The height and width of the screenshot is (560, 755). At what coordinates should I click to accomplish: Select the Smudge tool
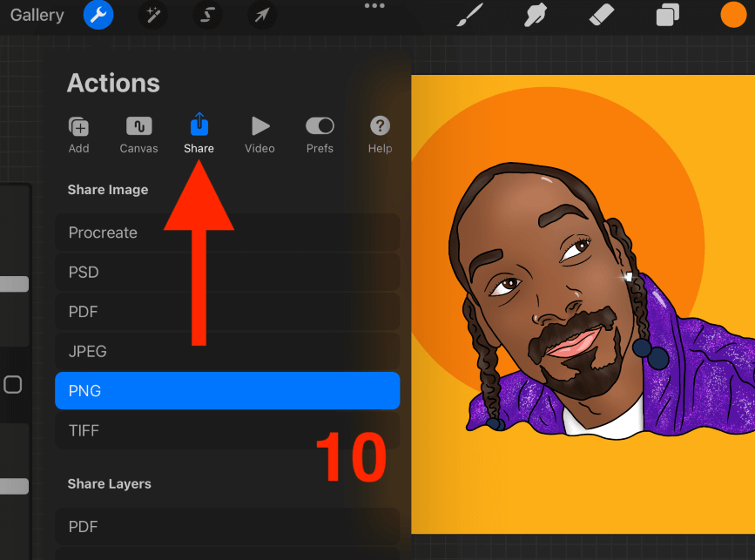click(x=536, y=15)
